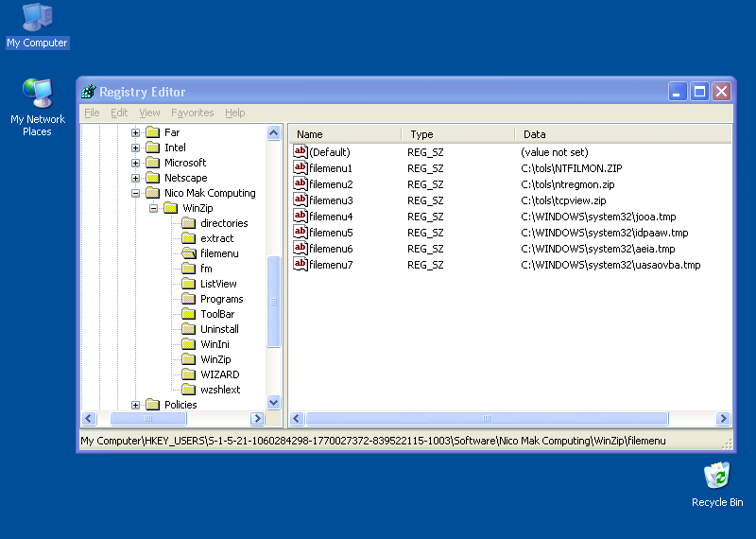
Task: Open the Favorites menu
Action: pos(193,113)
